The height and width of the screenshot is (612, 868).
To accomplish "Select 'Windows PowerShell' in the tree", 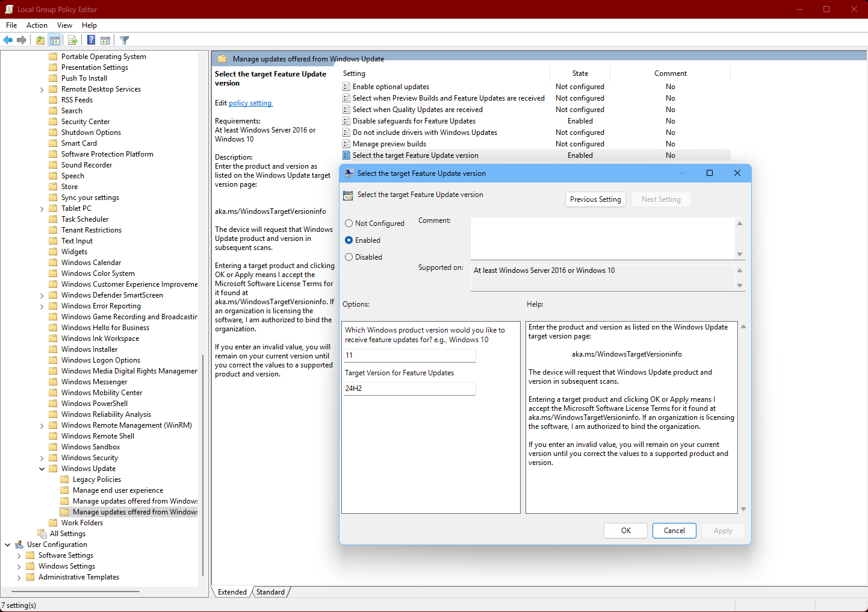I will pyautogui.click(x=95, y=404).
